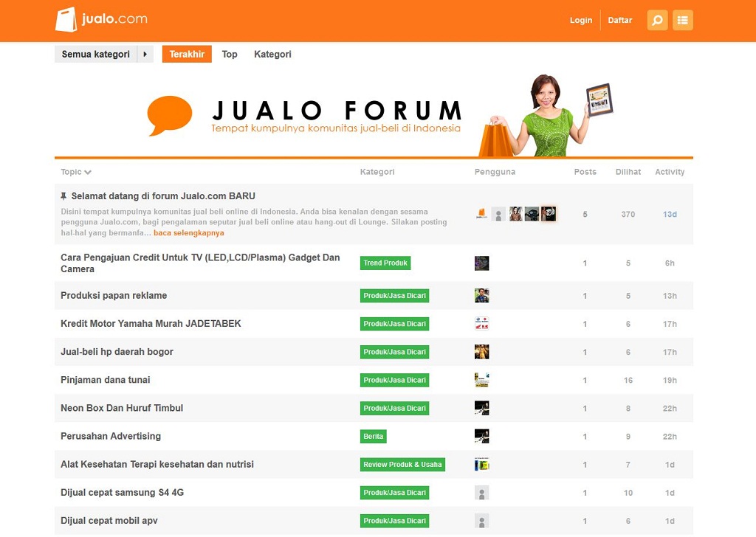Open user avatar for Produksi papan reklame
The image size is (756, 537).
[481, 296]
